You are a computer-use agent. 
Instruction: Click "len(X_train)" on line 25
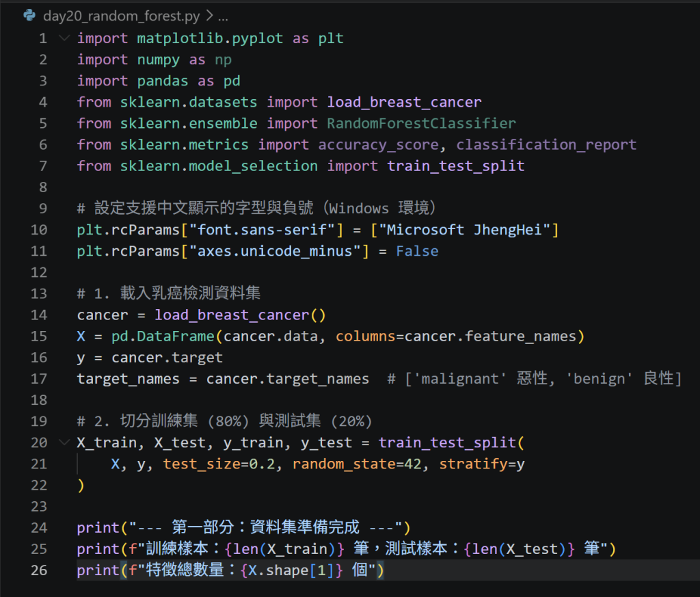284,549
